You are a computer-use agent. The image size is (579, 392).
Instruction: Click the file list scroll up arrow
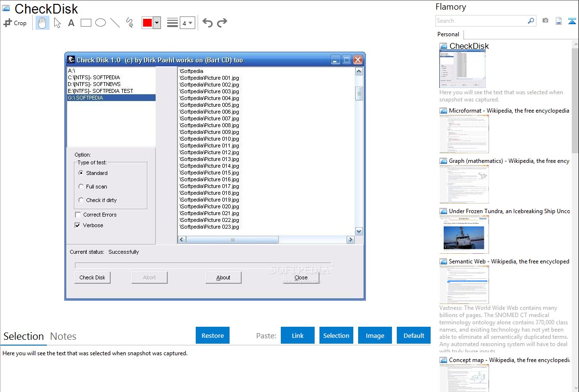(359, 72)
